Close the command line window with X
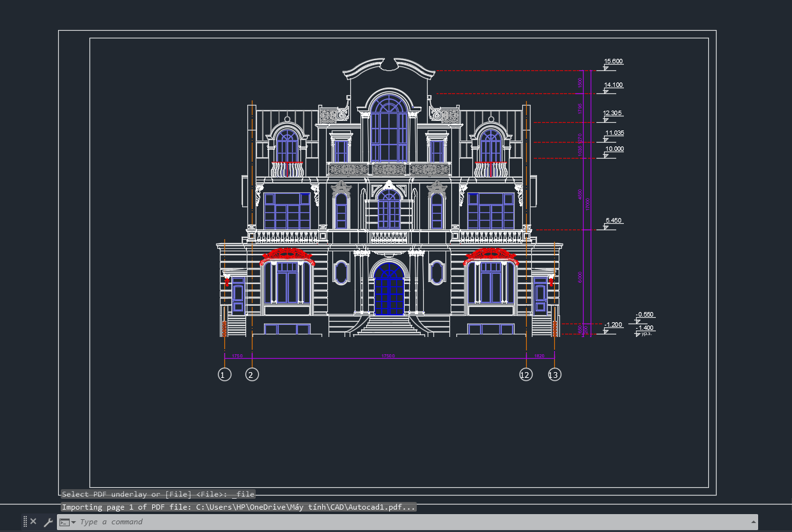792x532 pixels. (33, 522)
